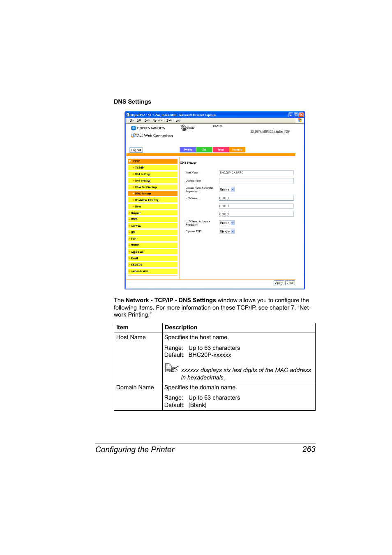The width and height of the screenshot is (392, 555).
Task: Open the Favorites menu
Action: pos(158,120)
